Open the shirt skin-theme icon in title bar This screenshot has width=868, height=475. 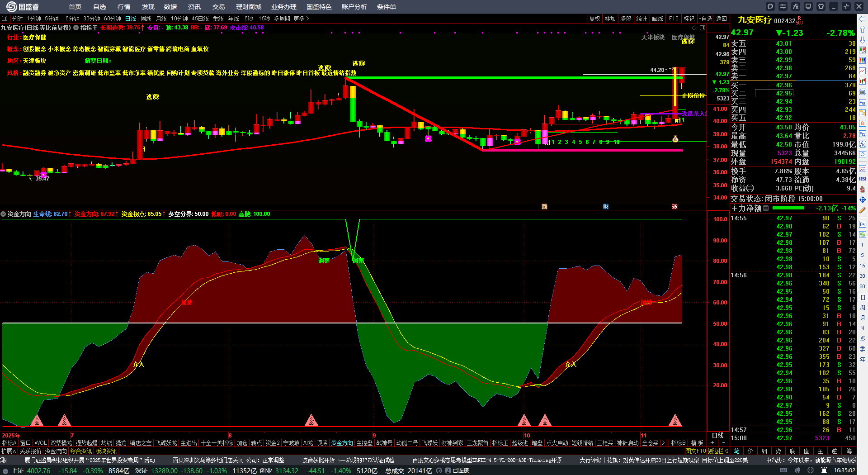(x=821, y=6)
